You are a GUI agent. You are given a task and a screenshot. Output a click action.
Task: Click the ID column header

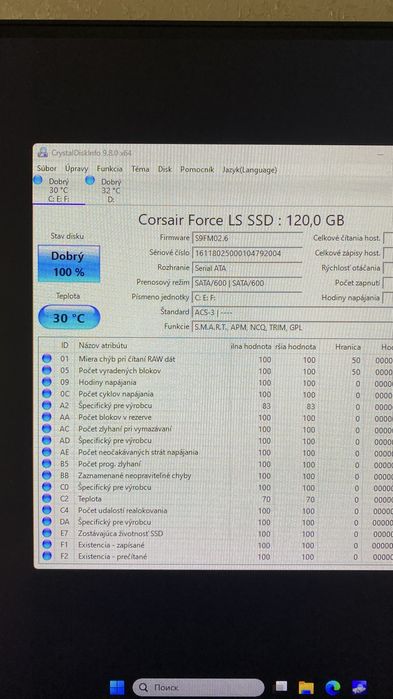[x=65, y=345]
